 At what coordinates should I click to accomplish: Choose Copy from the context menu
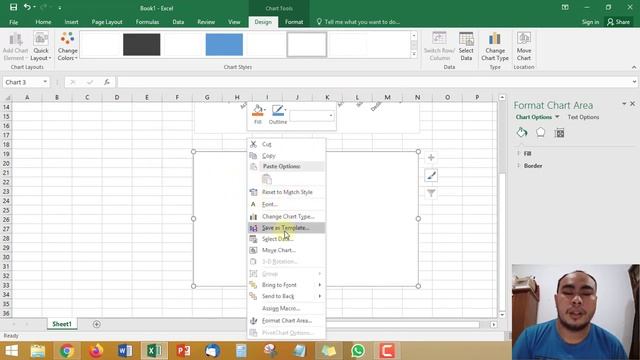(287, 156)
